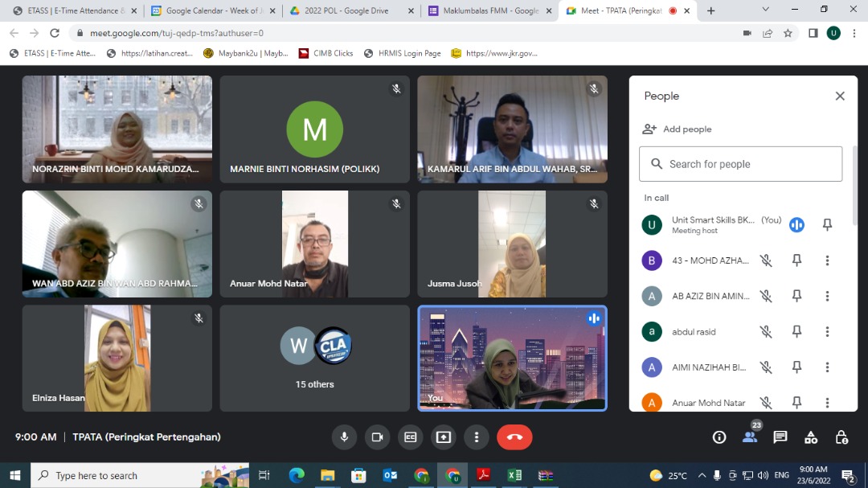Pin abdul rasid to screen
Viewport: 868px width, 488px height.
[796, 332]
